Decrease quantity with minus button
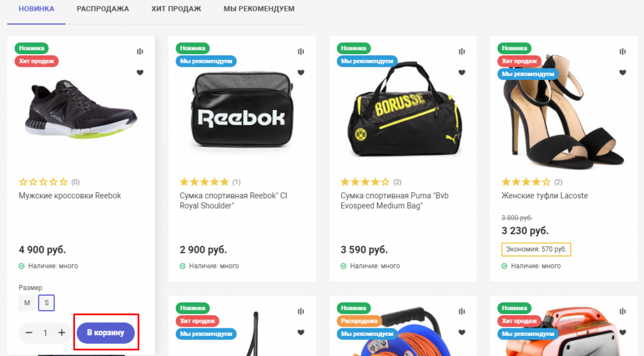 click(29, 333)
